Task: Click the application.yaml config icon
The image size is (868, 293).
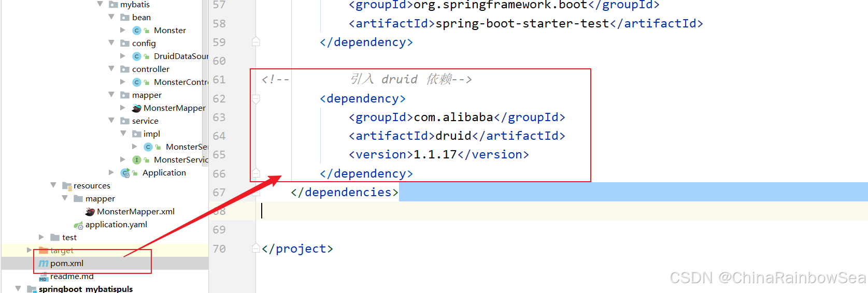Action: tap(79, 225)
